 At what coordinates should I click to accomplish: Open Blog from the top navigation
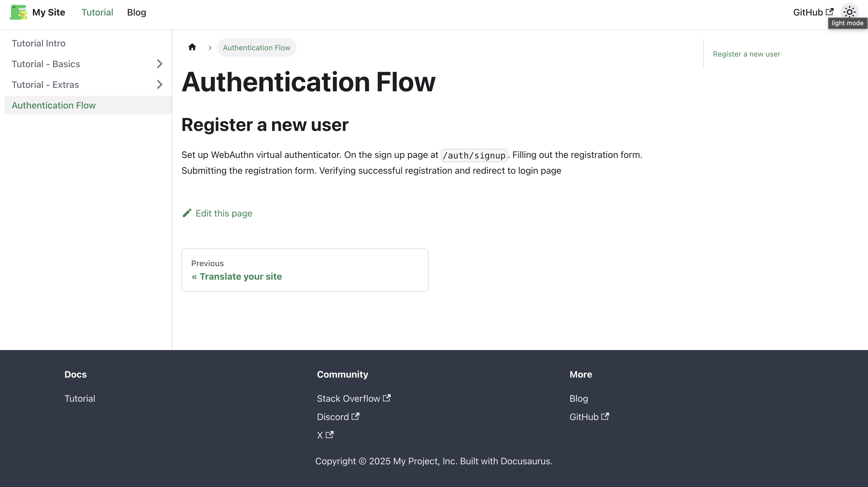[x=136, y=12]
